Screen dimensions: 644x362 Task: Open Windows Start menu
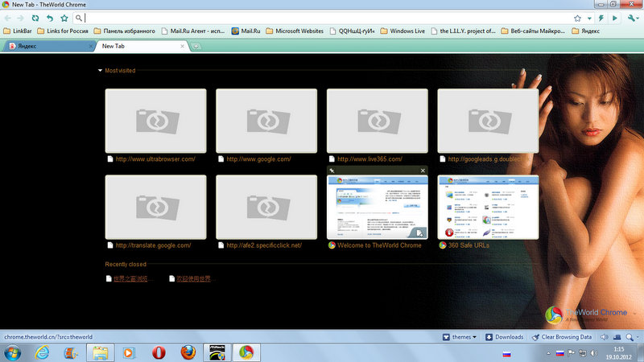point(12,353)
